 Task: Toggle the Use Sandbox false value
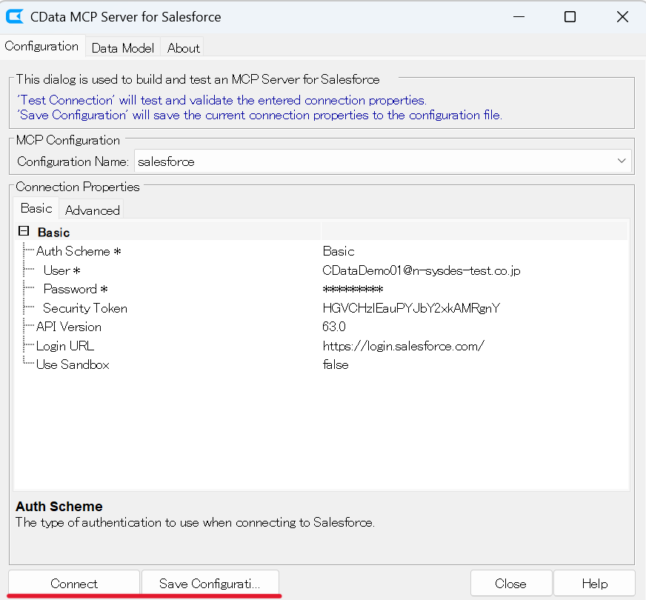coord(335,365)
